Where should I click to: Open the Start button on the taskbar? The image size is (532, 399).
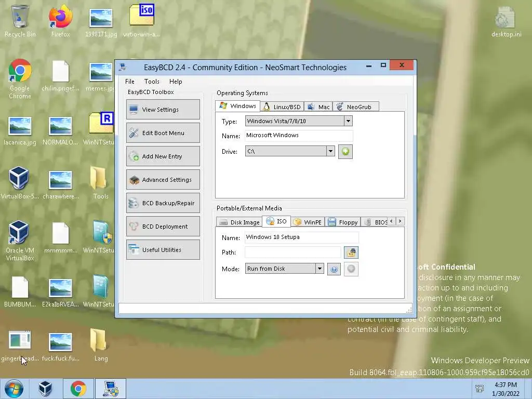pyautogui.click(x=14, y=389)
